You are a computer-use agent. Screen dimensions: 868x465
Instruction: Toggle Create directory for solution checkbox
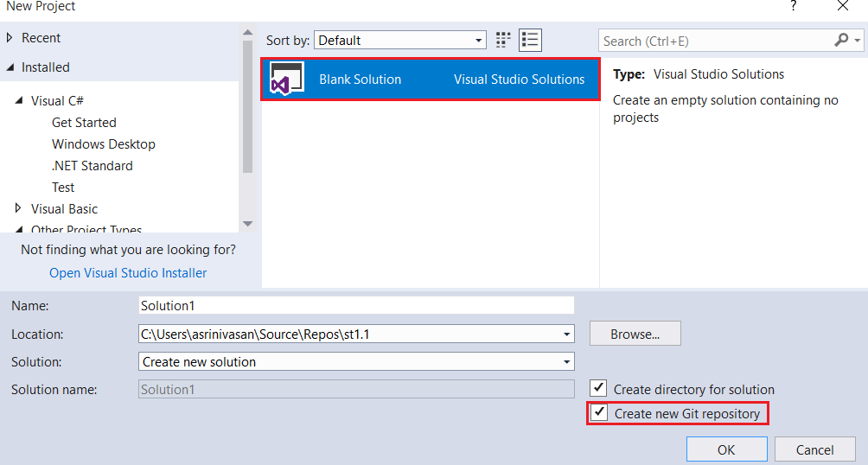598,389
